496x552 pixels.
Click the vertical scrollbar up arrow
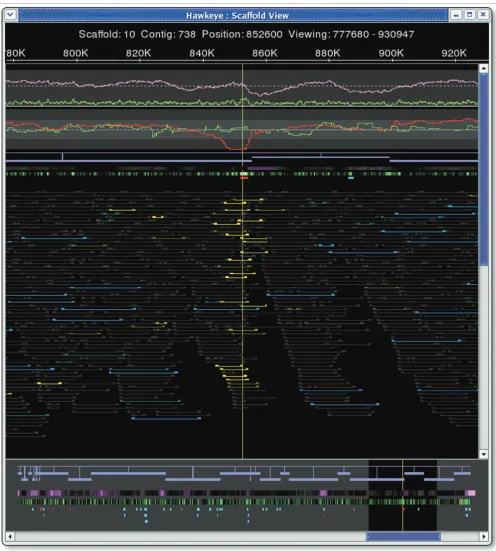point(484,68)
